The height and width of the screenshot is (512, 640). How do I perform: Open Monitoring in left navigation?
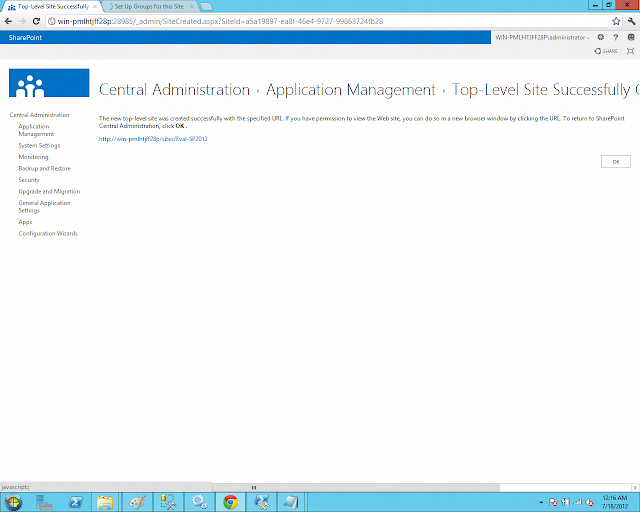(33, 157)
